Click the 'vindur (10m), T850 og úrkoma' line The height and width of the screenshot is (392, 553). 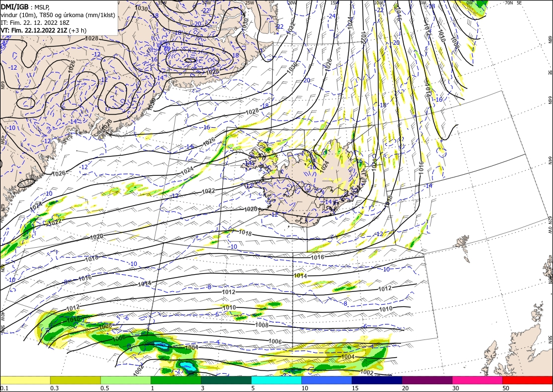pyautogui.click(x=58, y=15)
